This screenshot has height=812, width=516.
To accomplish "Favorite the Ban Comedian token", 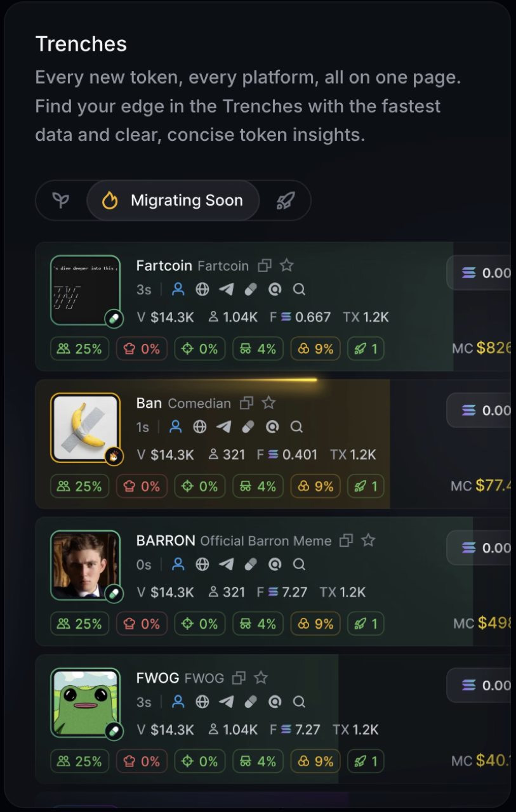I will 269,403.
